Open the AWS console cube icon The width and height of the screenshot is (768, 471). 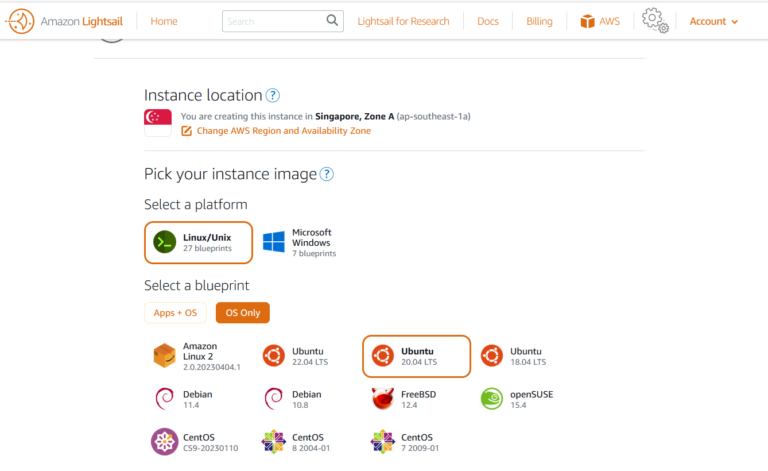pos(587,21)
